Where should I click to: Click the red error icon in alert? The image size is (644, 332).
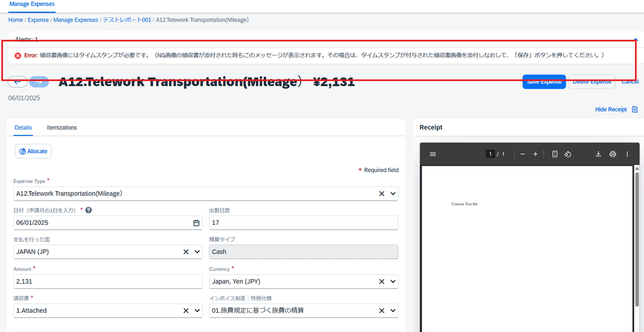(x=17, y=55)
